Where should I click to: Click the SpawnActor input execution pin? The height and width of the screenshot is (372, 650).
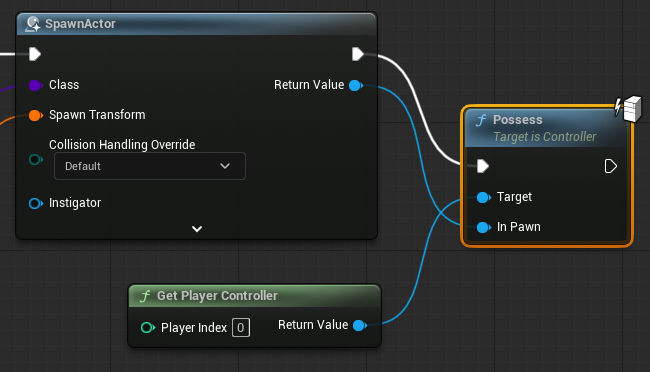pyautogui.click(x=35, y=54)
